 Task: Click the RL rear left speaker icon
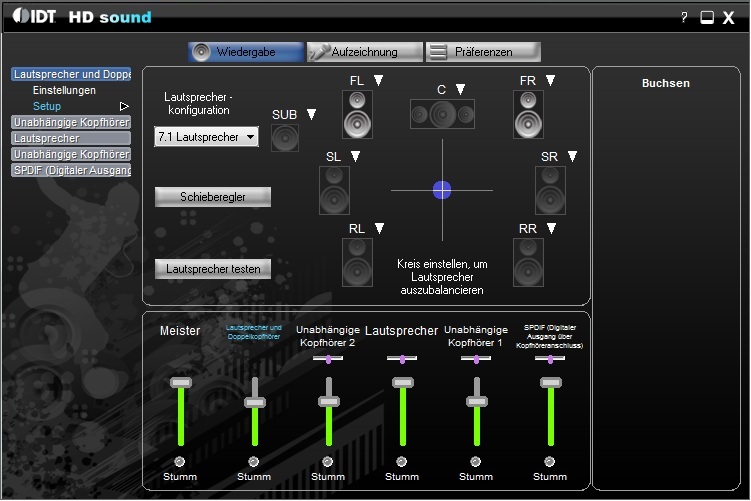pos(357,262)
